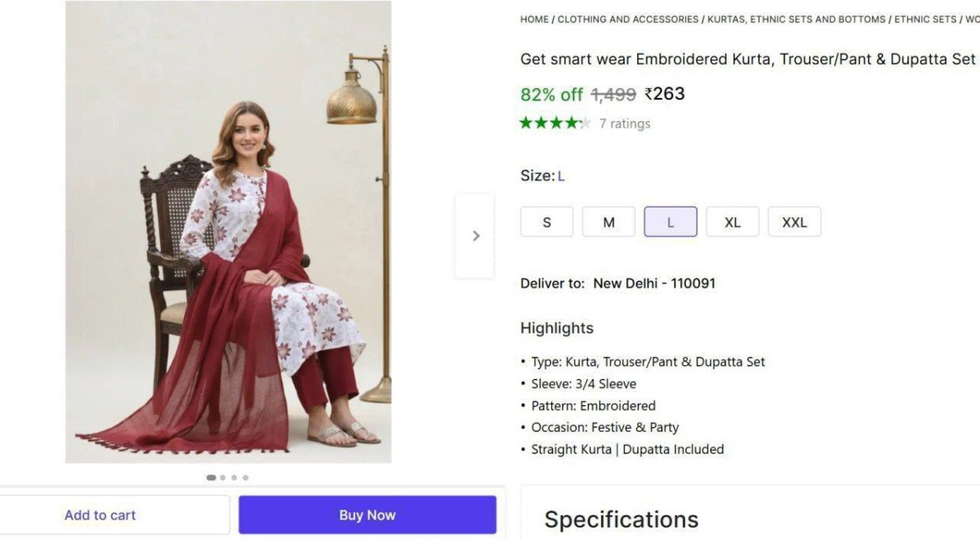
Task: Click the green star rating icons
Action: click(555, 123)
